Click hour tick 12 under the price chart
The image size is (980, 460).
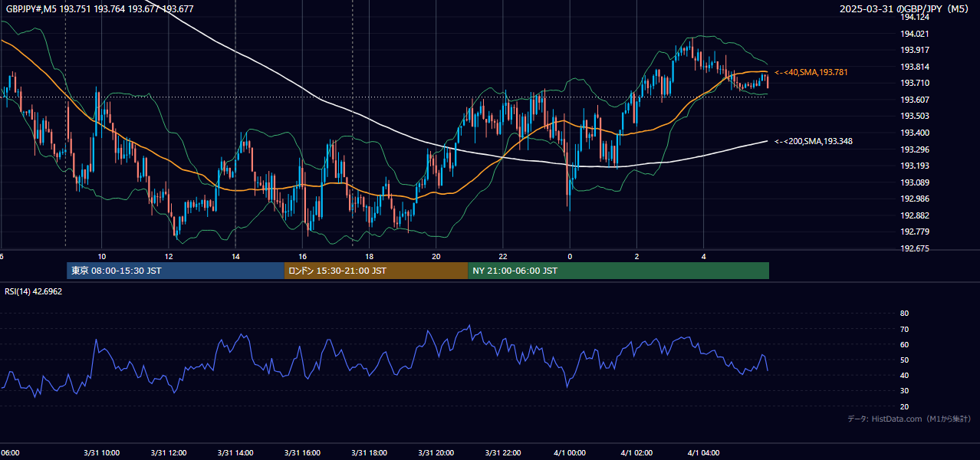(169, 257)
